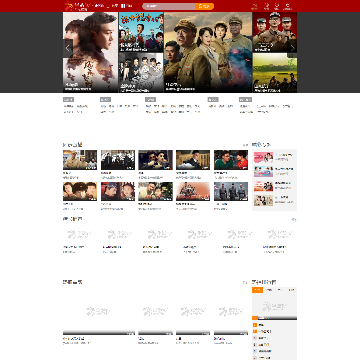360x360 pixels.
Task: Click the third icon in the header's right-side icon group
Action: [x=276, y=6]
